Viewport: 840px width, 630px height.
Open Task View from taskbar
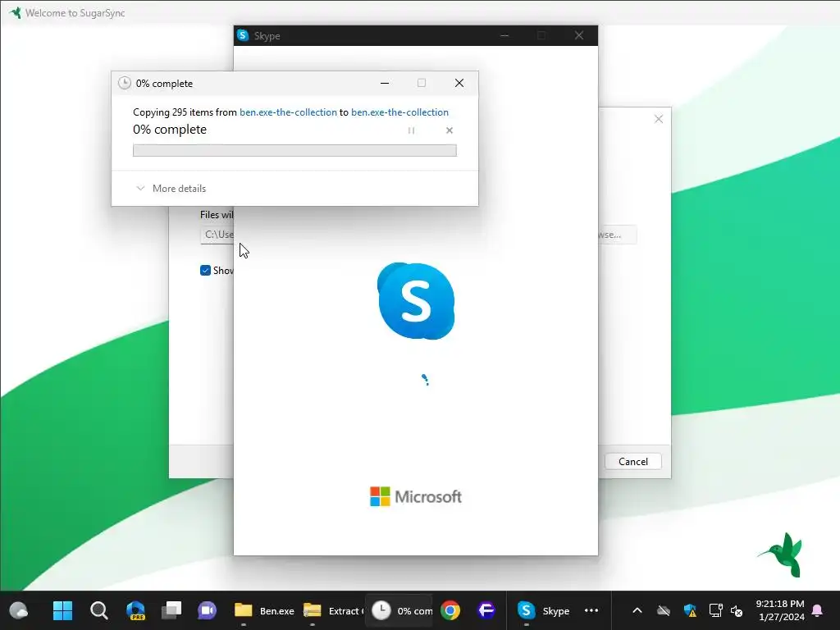click(x=172, y=610)
